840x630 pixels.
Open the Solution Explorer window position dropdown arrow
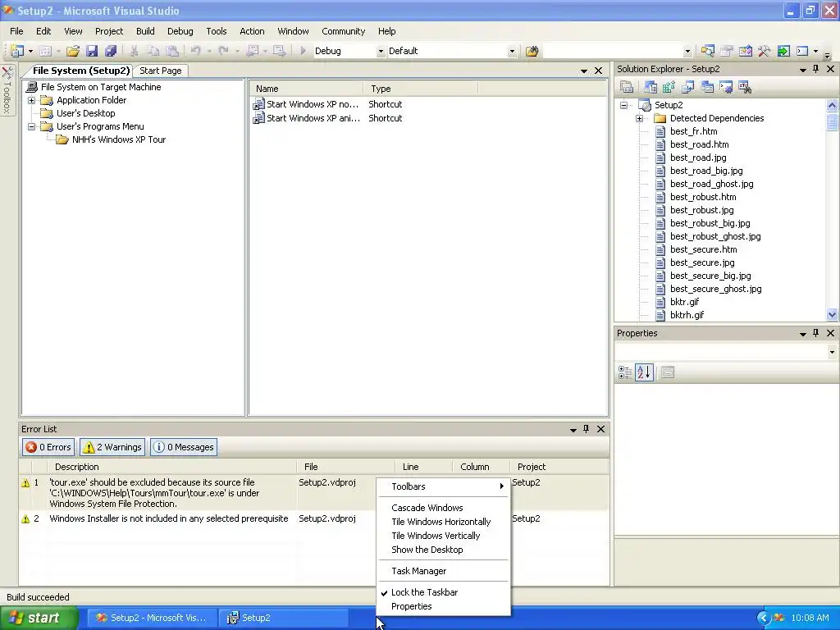point(802,69)
